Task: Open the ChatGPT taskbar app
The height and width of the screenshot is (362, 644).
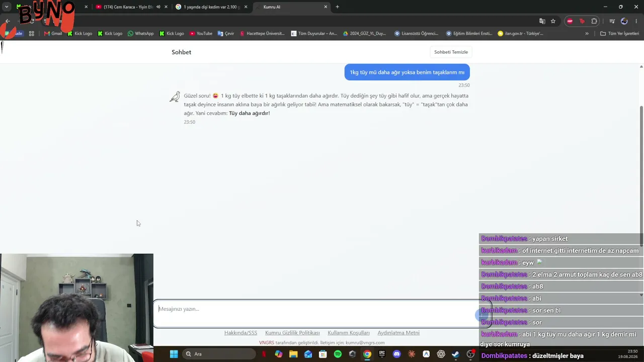Action: click(441, 354)
